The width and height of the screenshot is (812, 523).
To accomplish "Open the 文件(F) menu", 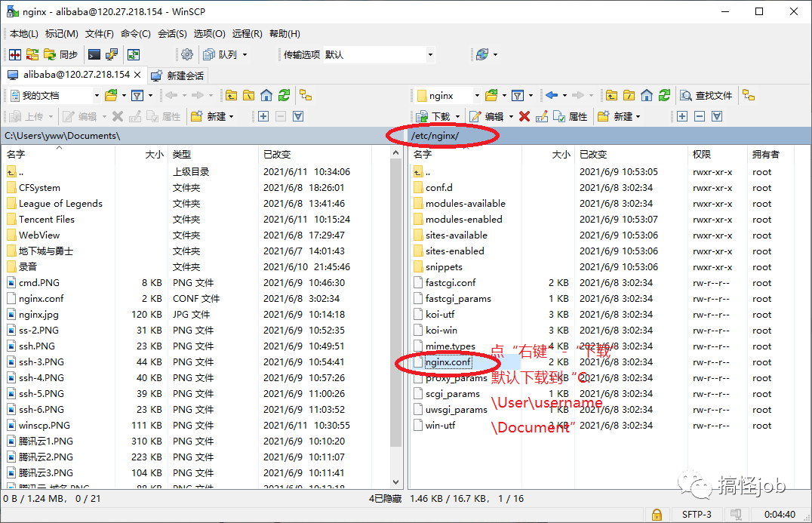I will point(100,34).
